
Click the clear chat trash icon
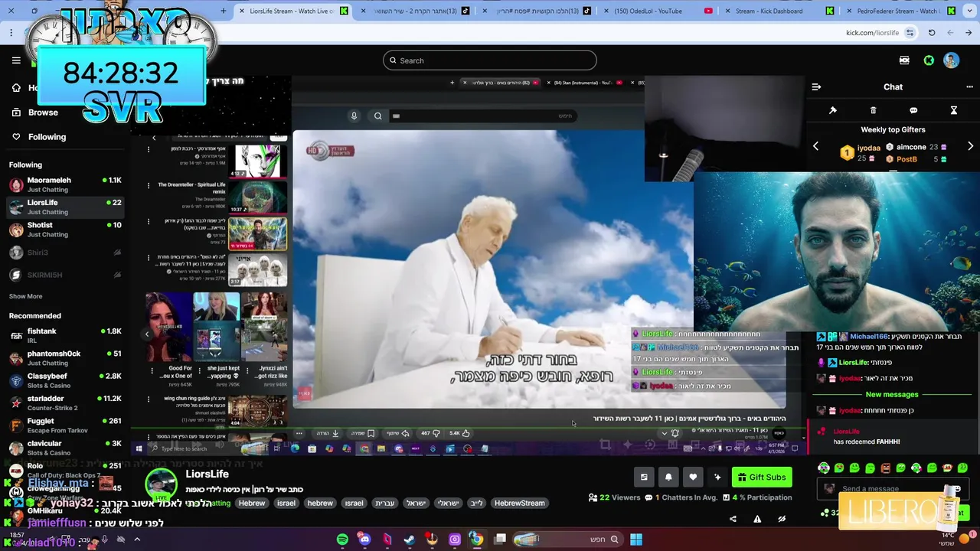873,110
